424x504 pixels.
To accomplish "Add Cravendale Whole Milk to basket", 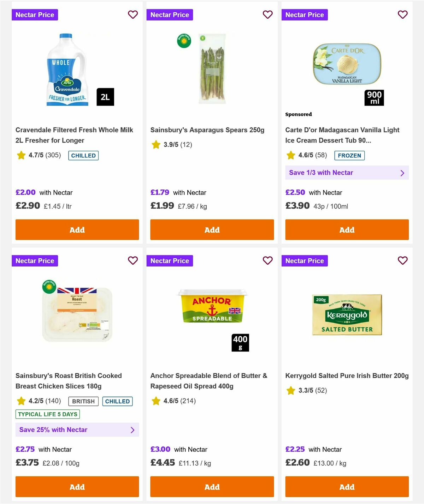I will click(77, 230).
